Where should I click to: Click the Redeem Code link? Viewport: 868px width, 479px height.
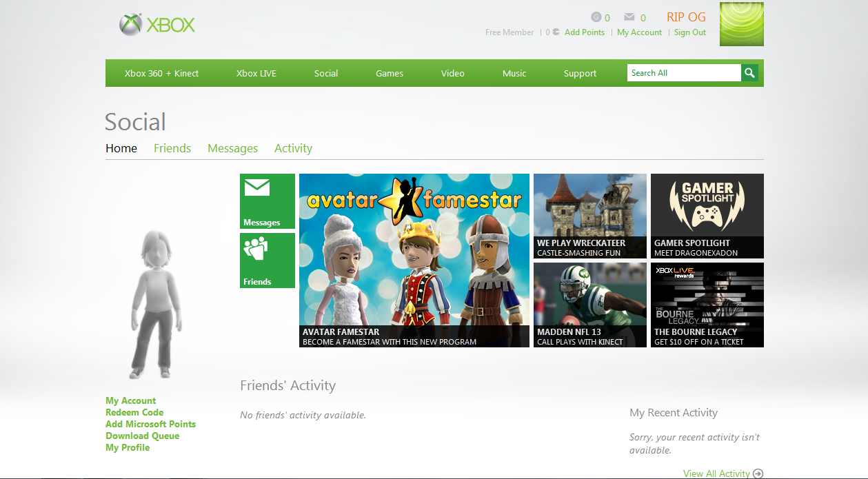click(134, 412)
